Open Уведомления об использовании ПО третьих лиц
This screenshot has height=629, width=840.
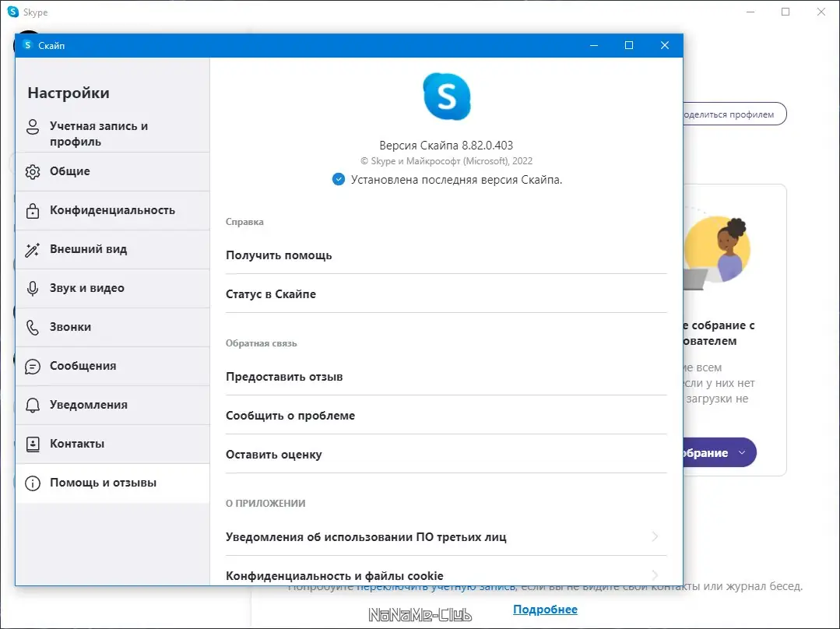coord(446,537)
